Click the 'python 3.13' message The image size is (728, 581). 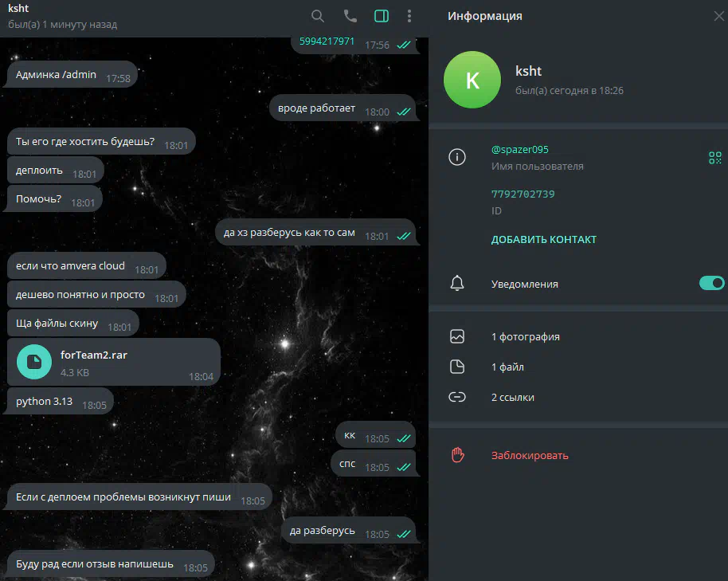(61, 401)
